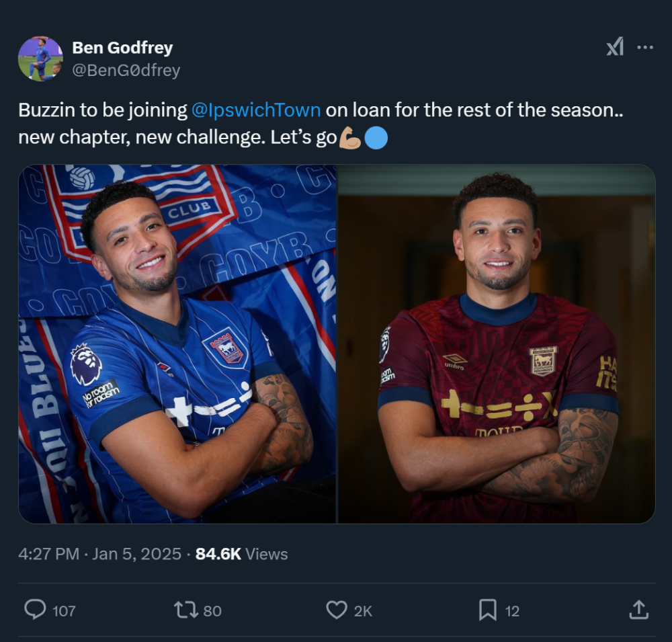
Task: Open the @IpswichTown mention link
Action: (256, 110)
